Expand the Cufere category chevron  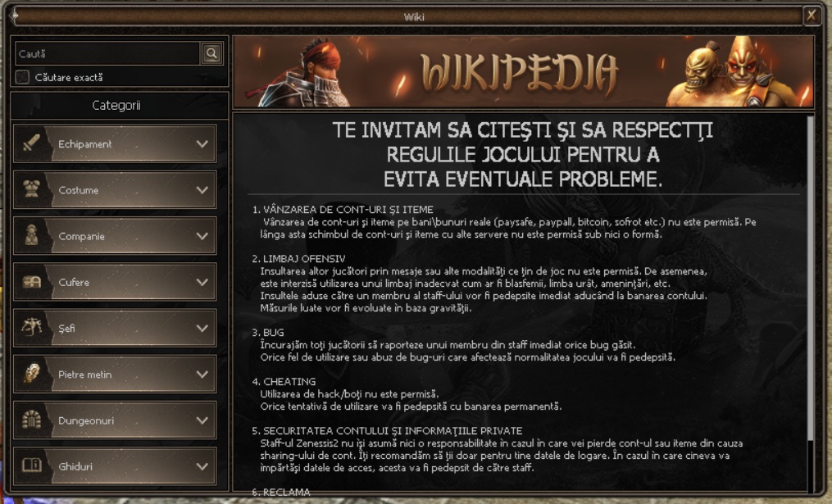click(202, 282)
